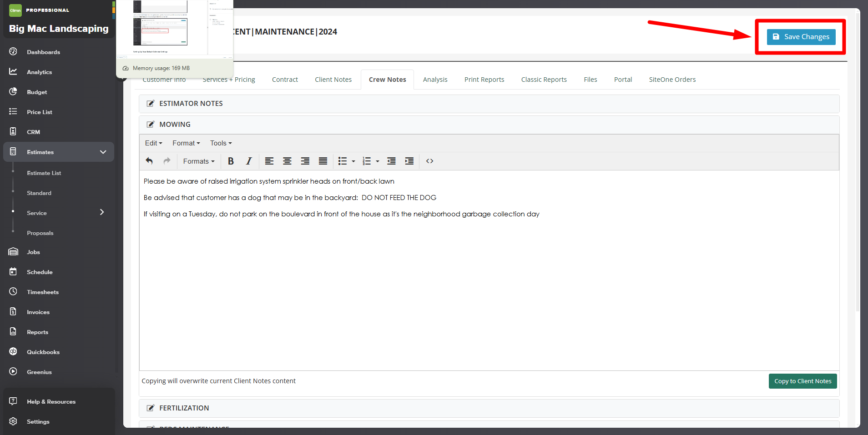
Task: Collapse the MOWING notes section
Action: (489, 125)
